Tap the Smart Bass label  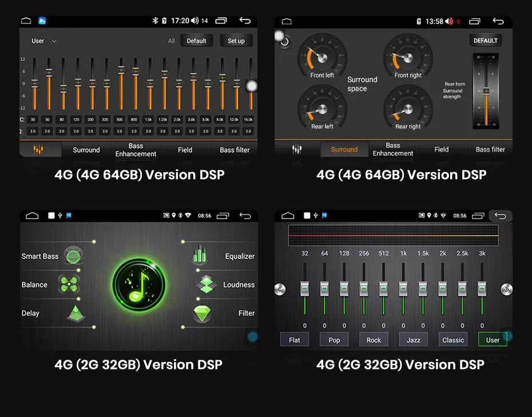coord(40,256)
